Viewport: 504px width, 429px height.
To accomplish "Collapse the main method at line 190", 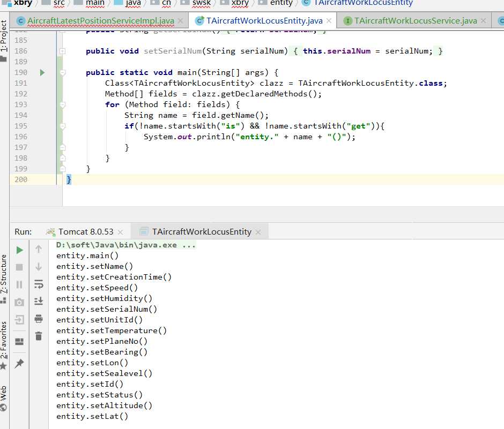I will 63,72.
